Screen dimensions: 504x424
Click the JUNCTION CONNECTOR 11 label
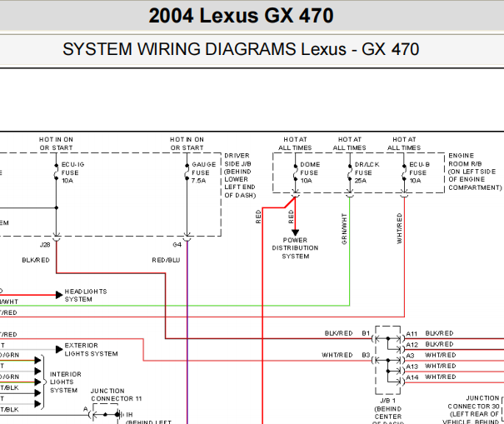tap(116, 395)
